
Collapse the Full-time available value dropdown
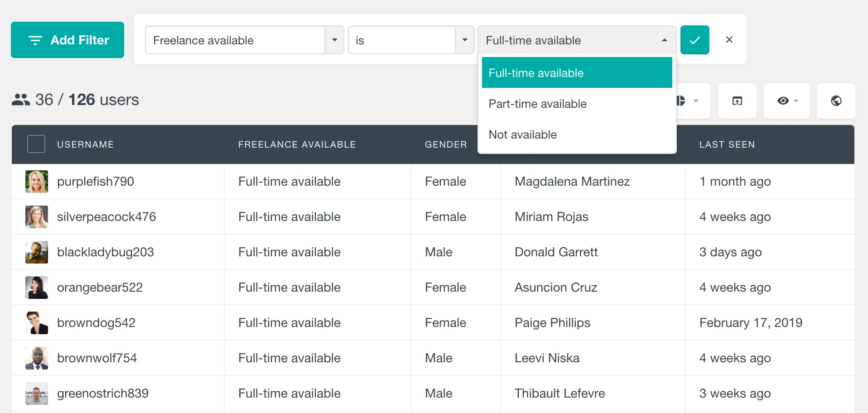577,40
